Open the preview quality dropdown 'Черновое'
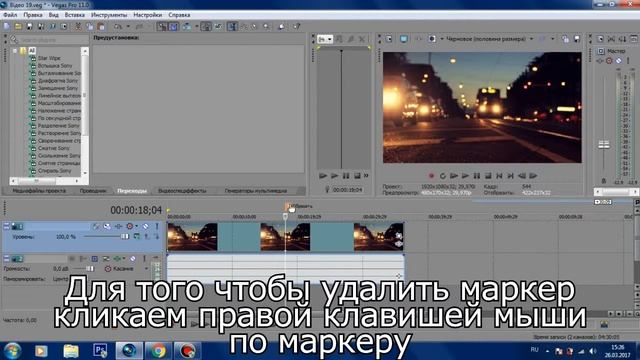640x360 pixels. [x=531, y=39]
